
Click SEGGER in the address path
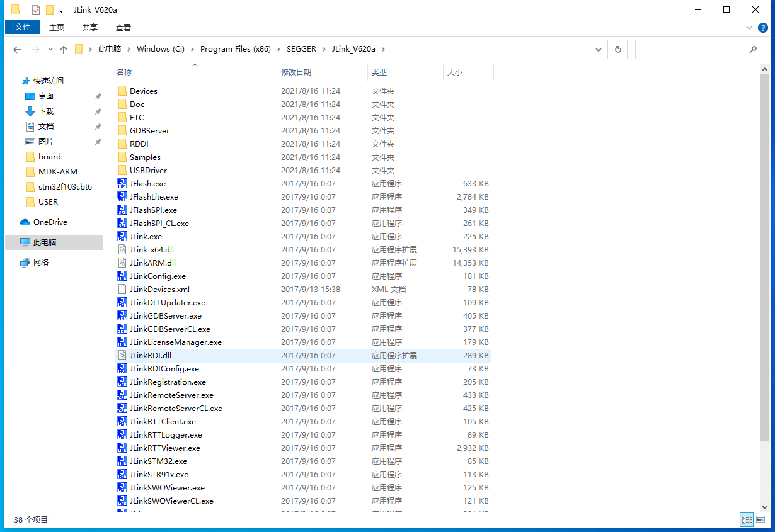[302, 49]
